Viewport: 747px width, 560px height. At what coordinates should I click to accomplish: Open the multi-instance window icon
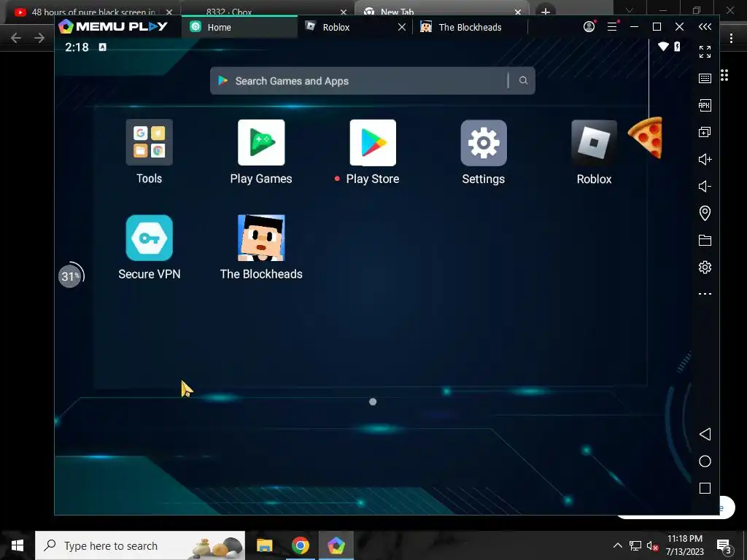pyautogui.click(x=705, y=132)
